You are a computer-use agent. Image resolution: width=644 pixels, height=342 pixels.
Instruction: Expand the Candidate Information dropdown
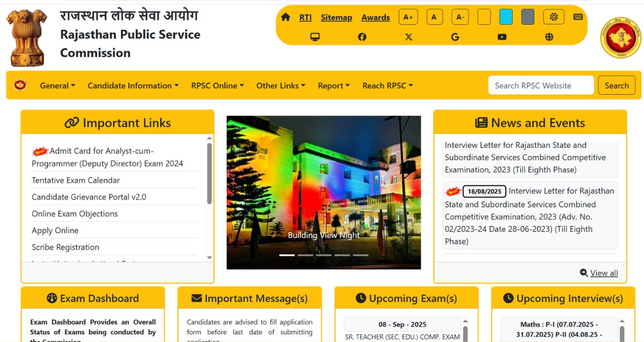point(133,85)
